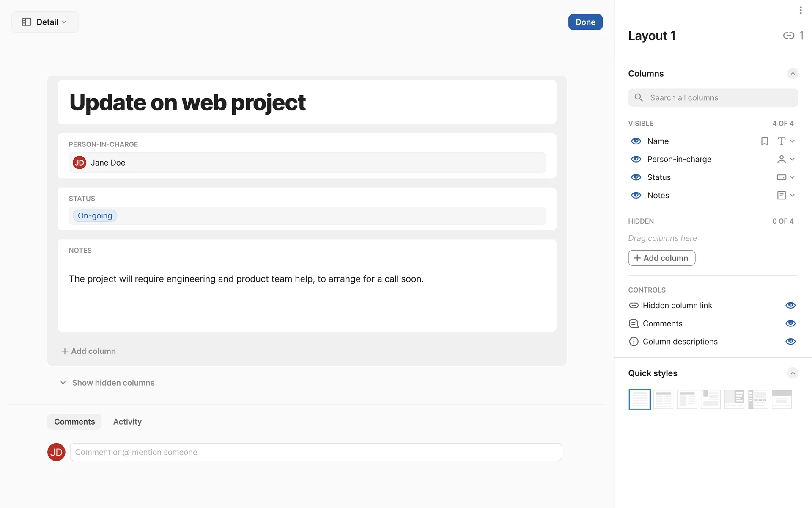Open the Detail layout dropdown
Screen dimensions: 812x508
click(x=45, y=22)
